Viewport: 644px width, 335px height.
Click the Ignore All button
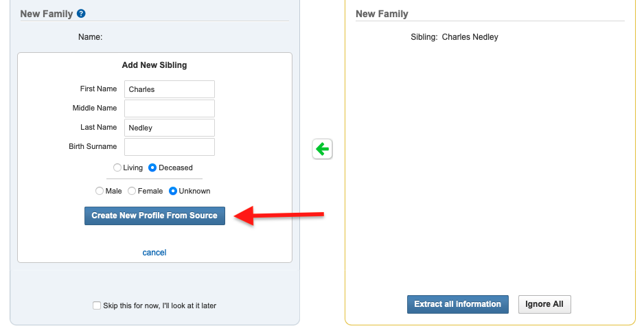coord(544,304)
